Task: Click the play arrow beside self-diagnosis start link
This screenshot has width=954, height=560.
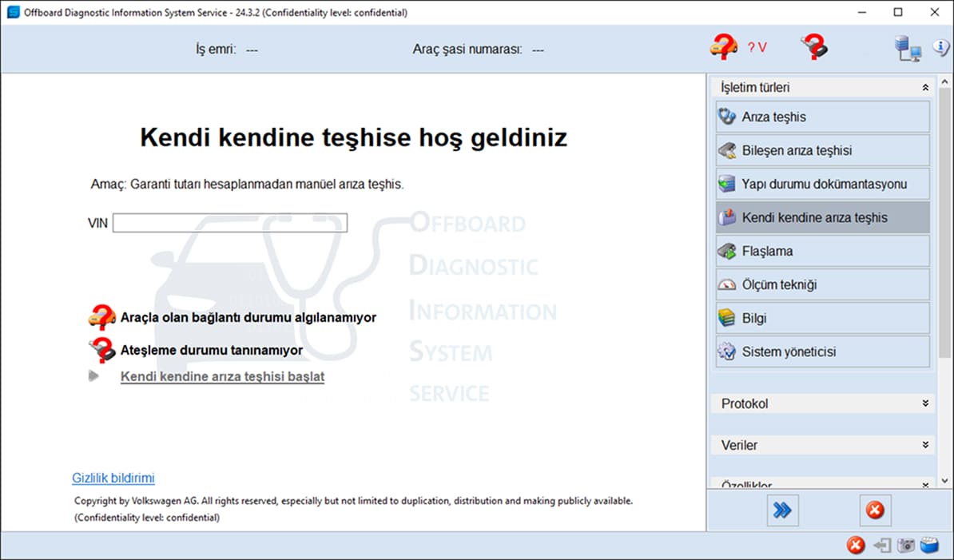Action: (93, 375)
